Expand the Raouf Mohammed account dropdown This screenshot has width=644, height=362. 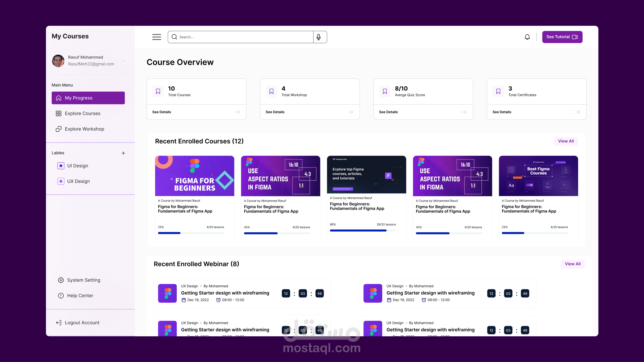coord(123,61)
